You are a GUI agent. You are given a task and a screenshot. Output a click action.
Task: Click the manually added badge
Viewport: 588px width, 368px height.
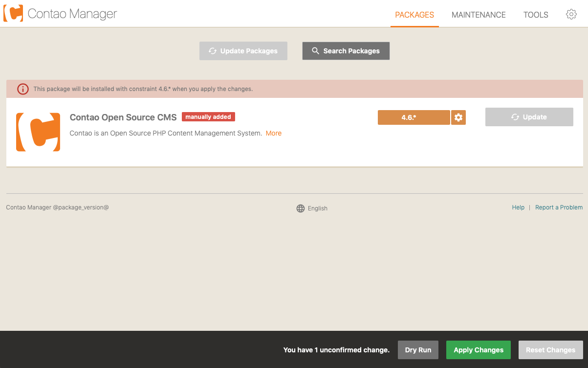tap(208, 117)
